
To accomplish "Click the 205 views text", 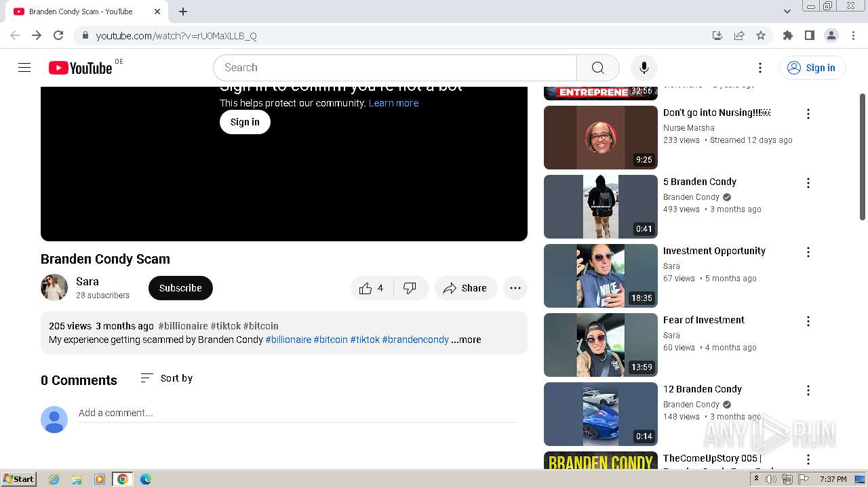I will 70,326.
